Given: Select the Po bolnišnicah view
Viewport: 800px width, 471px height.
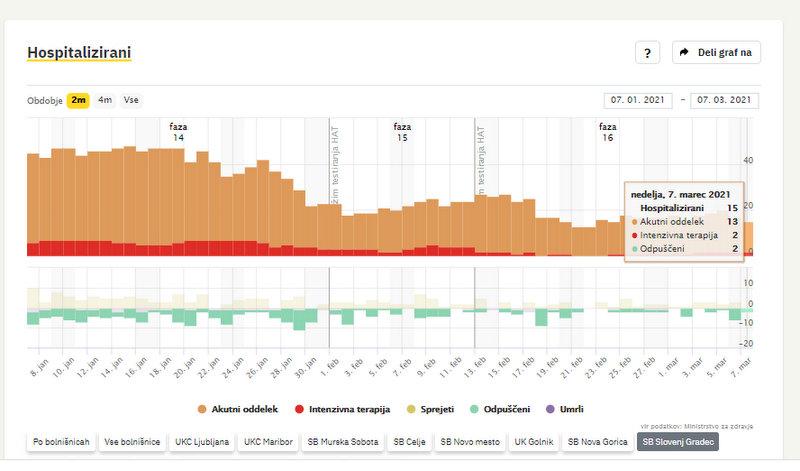Looking at the screenshot, I should [x=61, y=441].
